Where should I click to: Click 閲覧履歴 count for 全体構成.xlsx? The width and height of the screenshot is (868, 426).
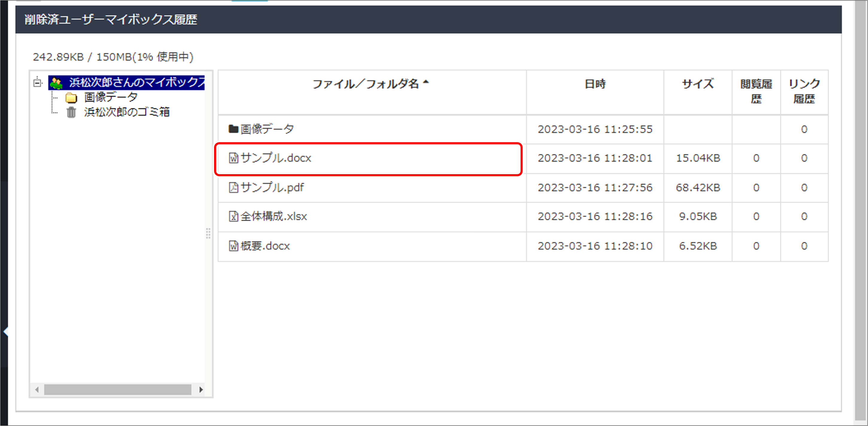click(756, 216)
